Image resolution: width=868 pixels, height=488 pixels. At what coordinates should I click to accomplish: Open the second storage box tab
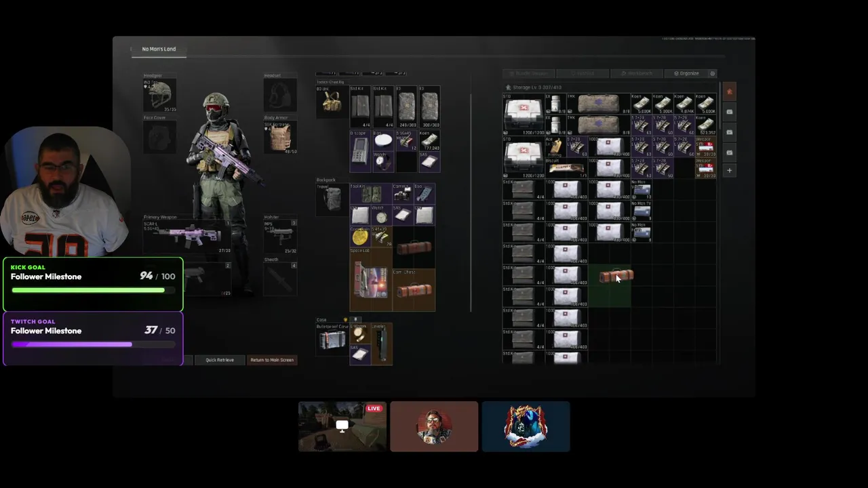pyautogui.click(x=730, y=112)
